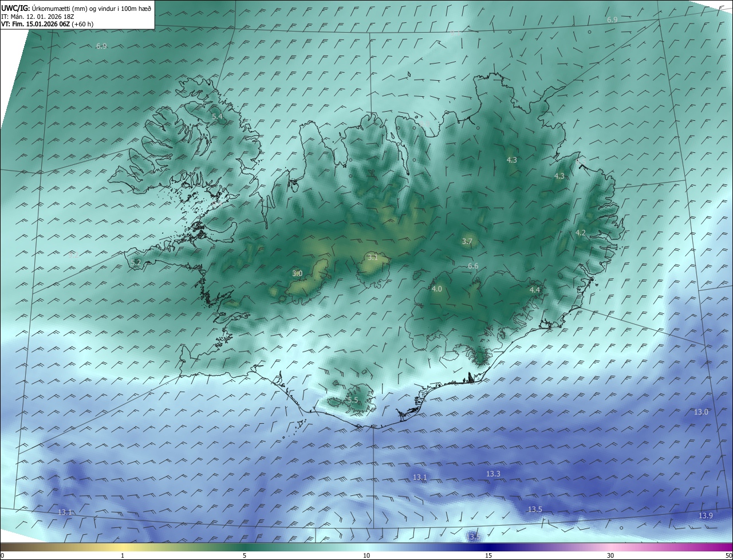Click the colorbar tick label 30

610,555
